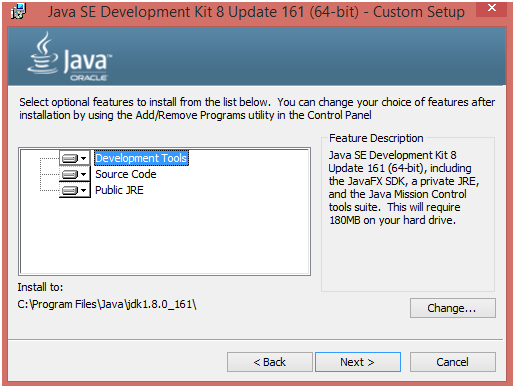Click the drive icon beside Development Tools
This screenshot has width=515, height=388.
click(x=70, y=158)
